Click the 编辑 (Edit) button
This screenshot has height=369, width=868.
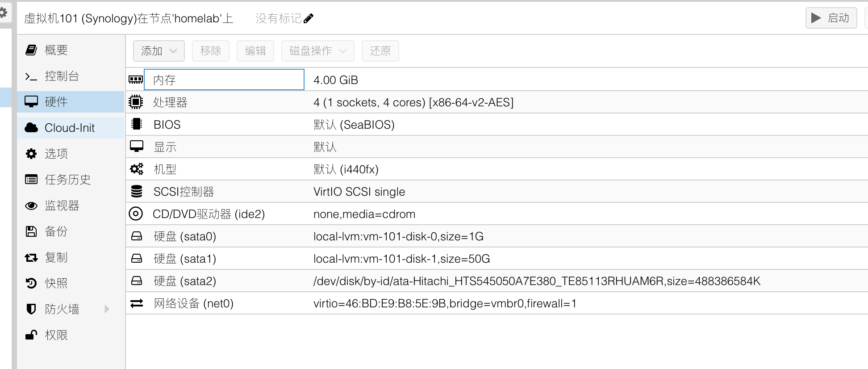pos(255,51)
